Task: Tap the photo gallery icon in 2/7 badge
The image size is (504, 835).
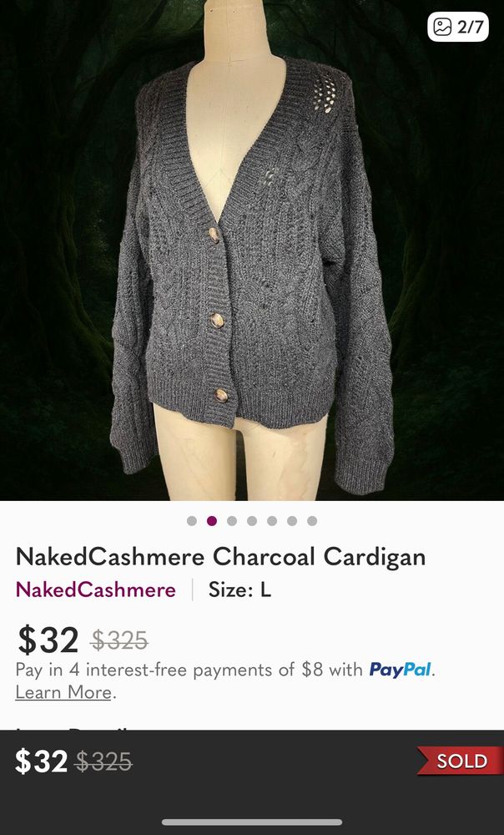Action: pos(441,27)
